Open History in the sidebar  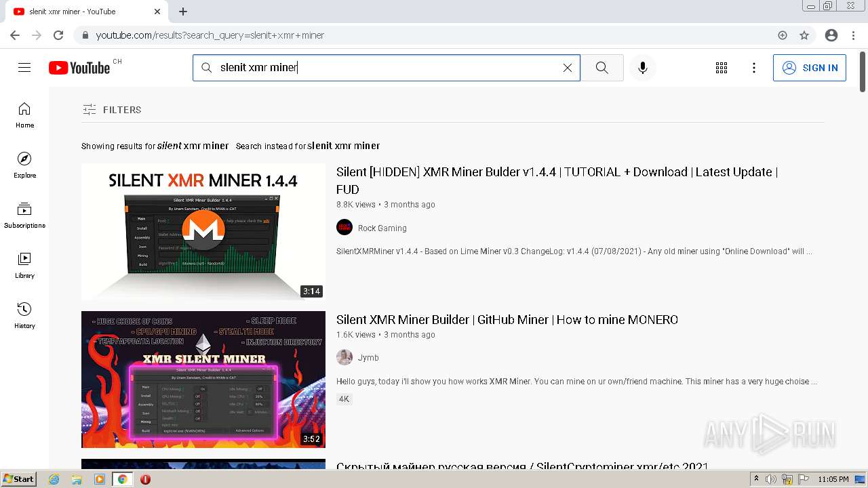coord(24,316)
